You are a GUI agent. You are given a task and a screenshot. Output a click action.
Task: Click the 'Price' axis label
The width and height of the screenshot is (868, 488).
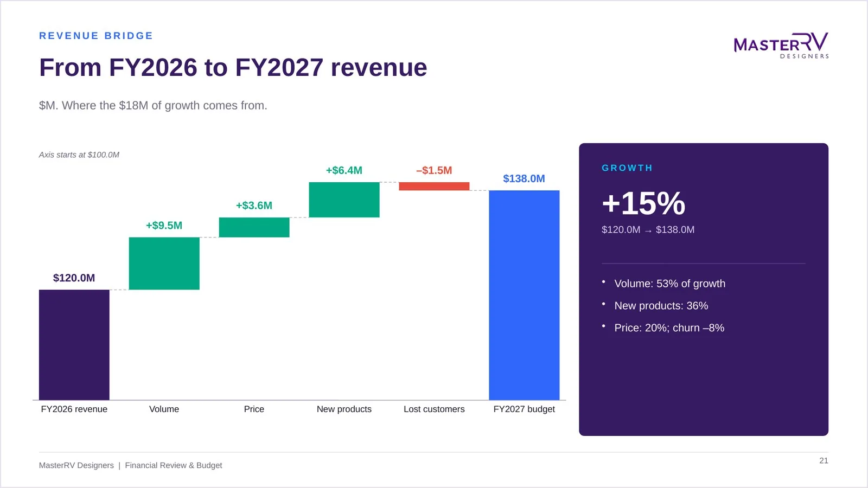click(254, 409)
